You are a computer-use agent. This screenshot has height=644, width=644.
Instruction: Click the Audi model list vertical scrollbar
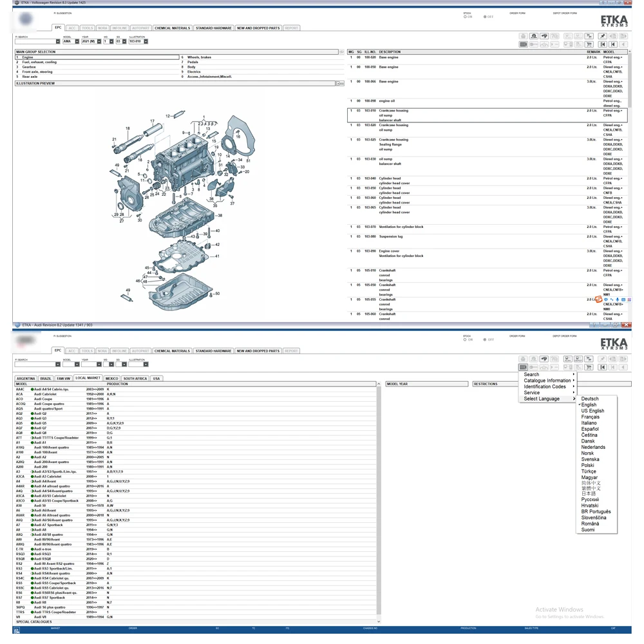(x=379, y=503)
